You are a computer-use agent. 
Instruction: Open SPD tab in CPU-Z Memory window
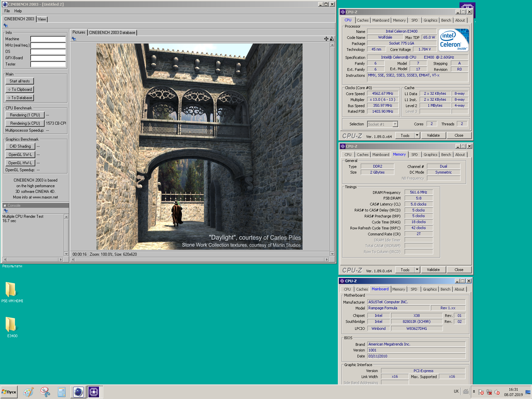(415, 155)
